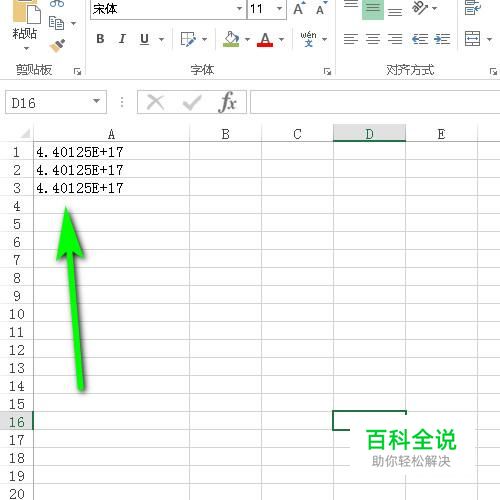
Task: Open the phonetic guide dropdown arrow
Action: point(324,39)
